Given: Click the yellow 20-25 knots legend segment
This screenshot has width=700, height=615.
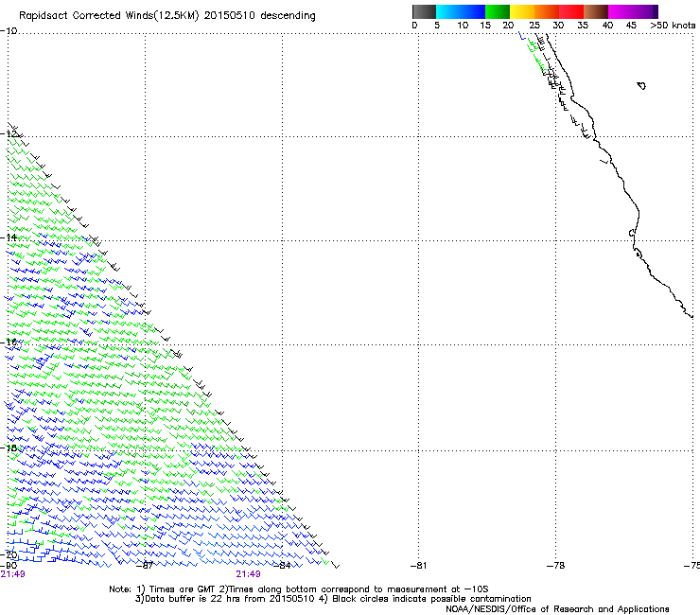Looking at the screenshot, I should tap(522, 11).
